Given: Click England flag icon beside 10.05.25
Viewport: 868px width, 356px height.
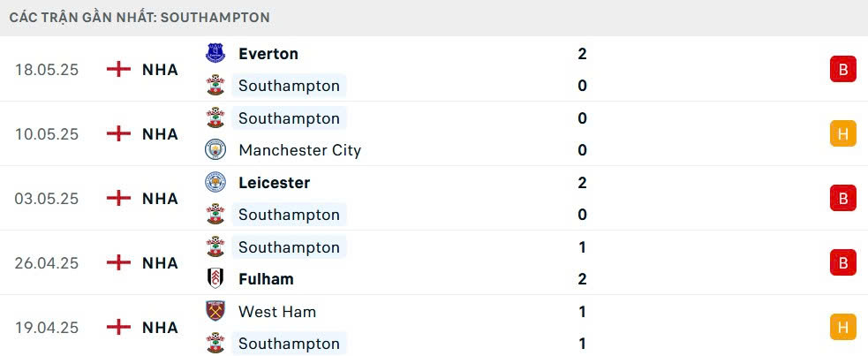Looking at the screenshot, I should click(118, 133).
